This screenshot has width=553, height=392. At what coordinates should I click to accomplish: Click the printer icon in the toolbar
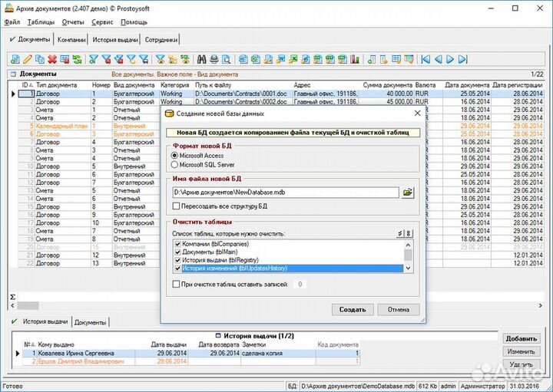click(x=214, y=59)
